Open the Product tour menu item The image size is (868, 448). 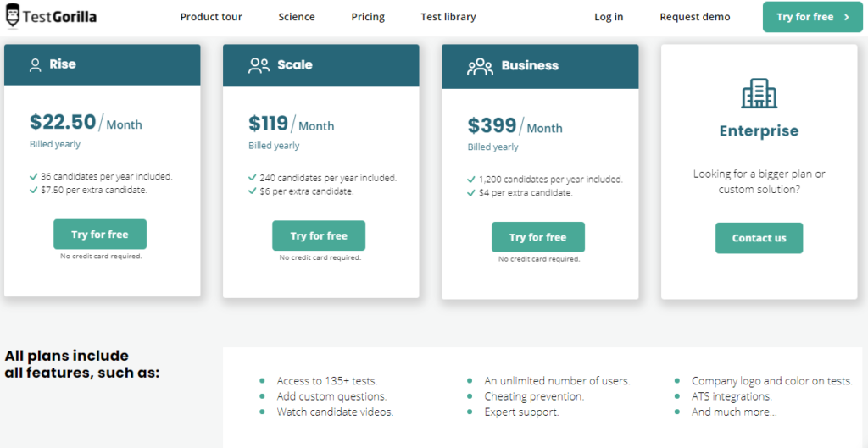(x=211, y=17)
